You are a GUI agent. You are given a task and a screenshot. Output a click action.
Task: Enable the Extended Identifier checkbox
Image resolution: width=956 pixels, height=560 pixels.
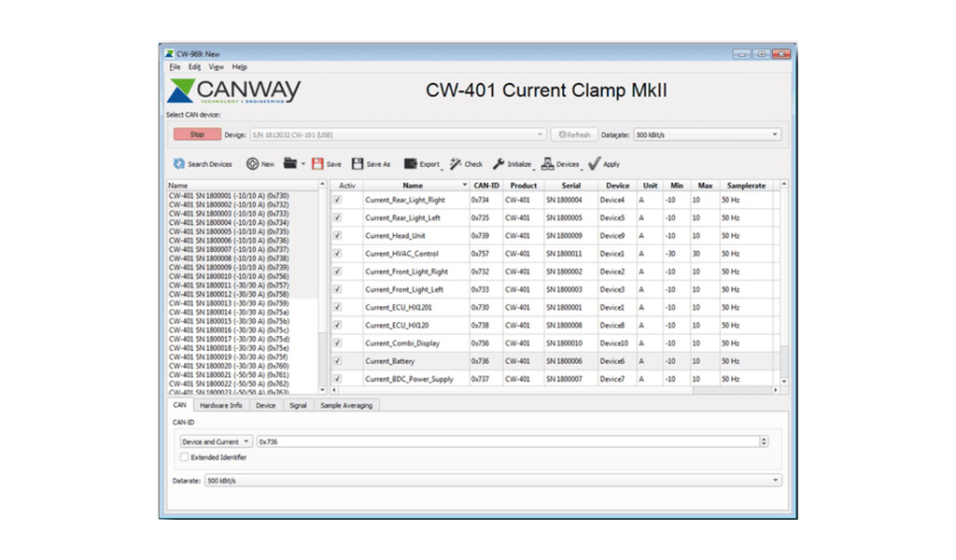click(184, 457)
